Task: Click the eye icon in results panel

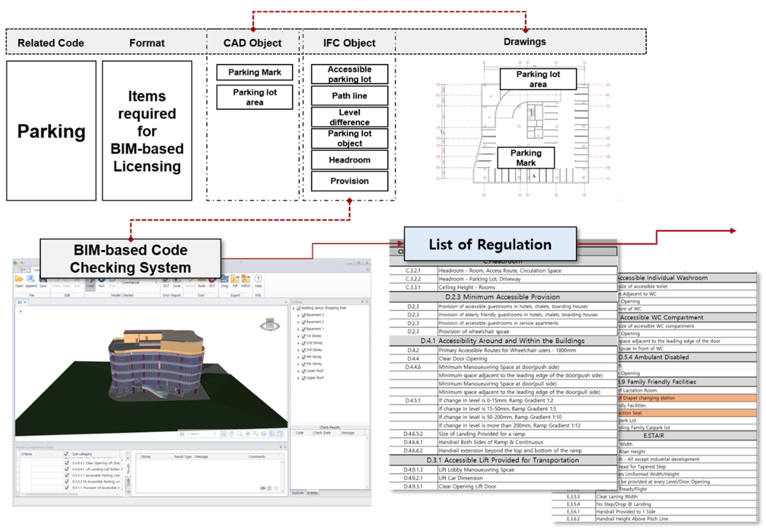Action: pyautogui.click(x=263, y=488)
